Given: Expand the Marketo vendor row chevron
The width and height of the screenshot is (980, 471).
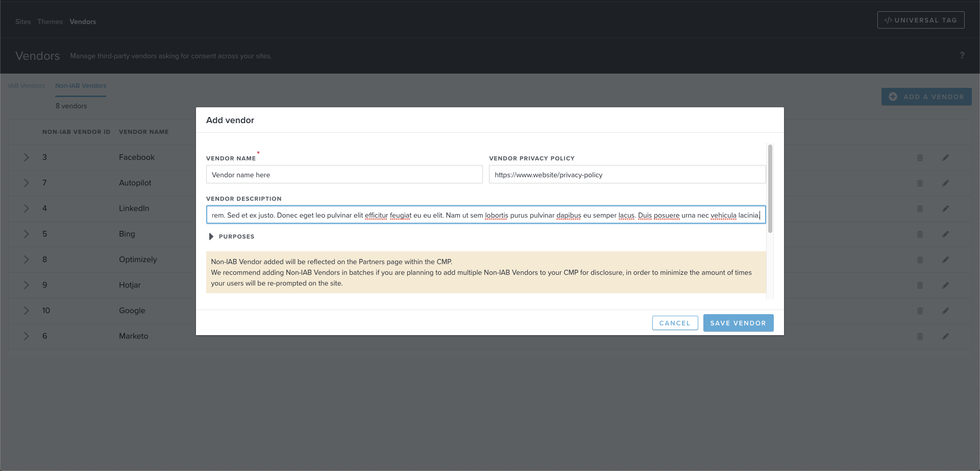Looking at the screenshot, I should 27,336.
